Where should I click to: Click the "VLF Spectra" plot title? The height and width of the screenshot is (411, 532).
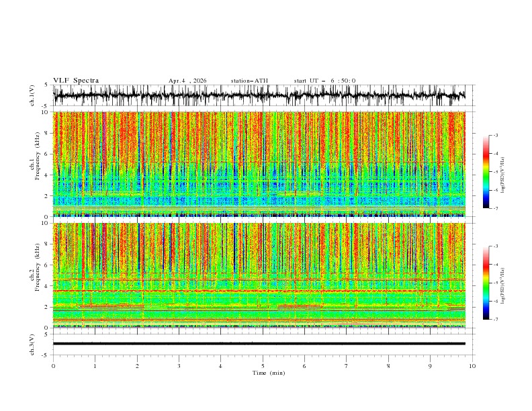(76, 81)
